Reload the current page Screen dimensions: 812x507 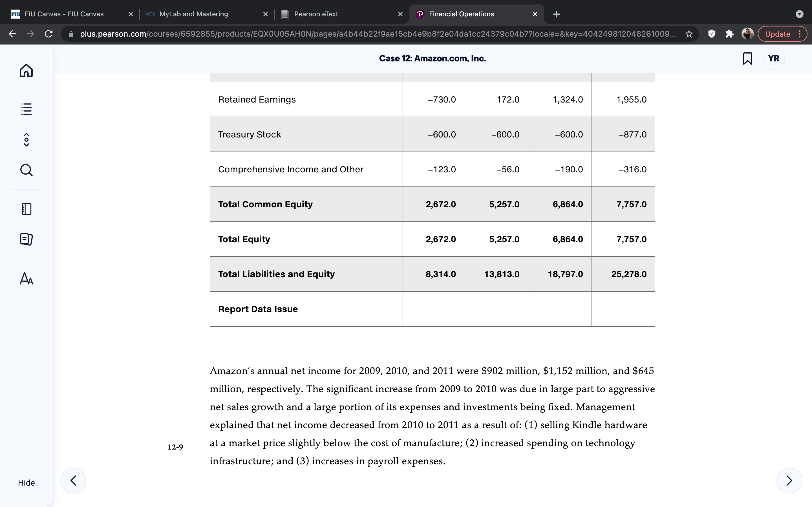click(x=49, y=34)
